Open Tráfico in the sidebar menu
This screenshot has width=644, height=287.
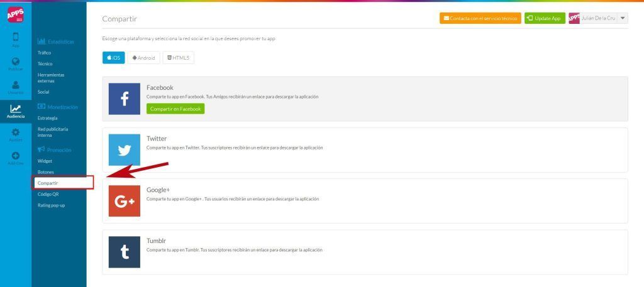45,53
